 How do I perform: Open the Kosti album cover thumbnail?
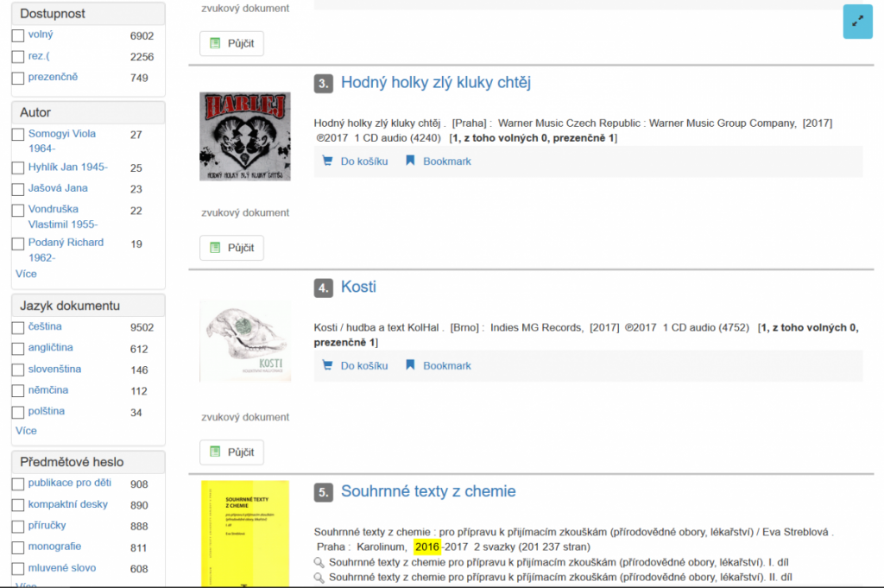point(245,341)
